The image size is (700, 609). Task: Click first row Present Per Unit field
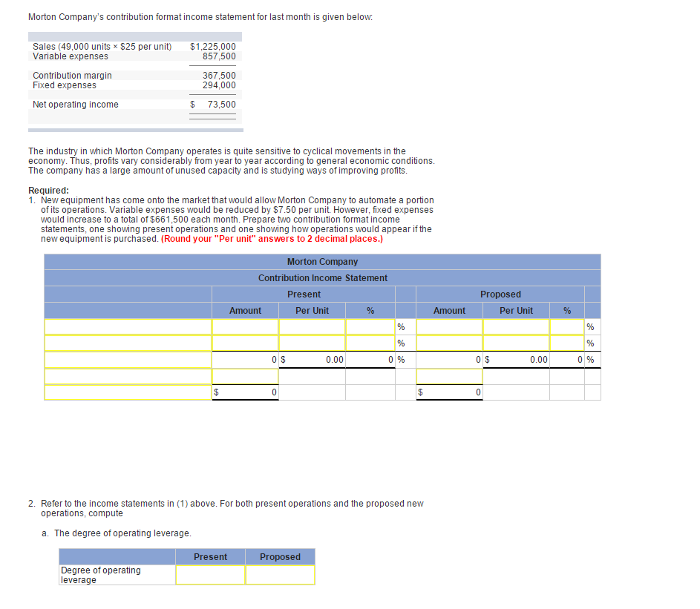click(x=312, y=327)
